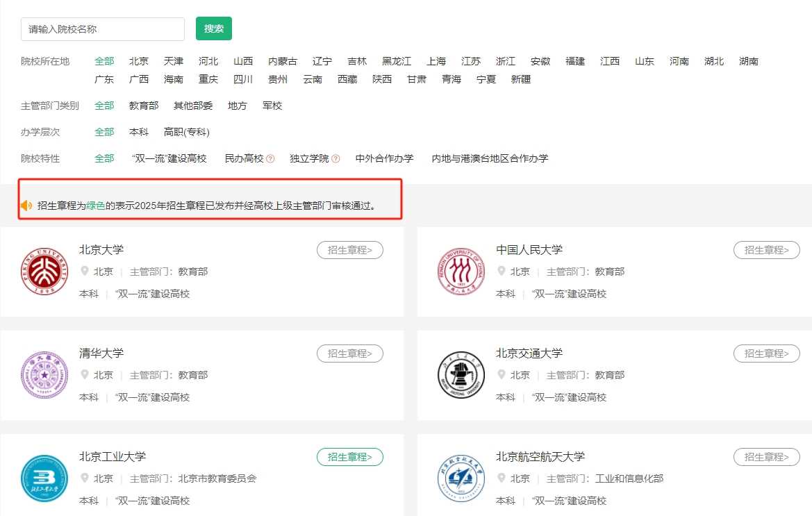Open 招生章程 for 中国人民大学
The width and height of the screenshot is (812, 516).
pyautogui.click(x=767, y=250)
